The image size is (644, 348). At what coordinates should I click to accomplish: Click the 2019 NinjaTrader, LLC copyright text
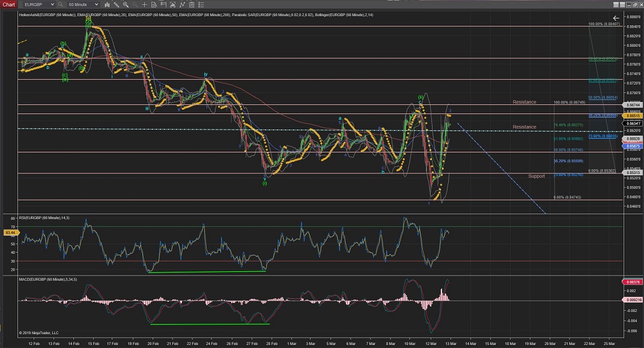38,333
